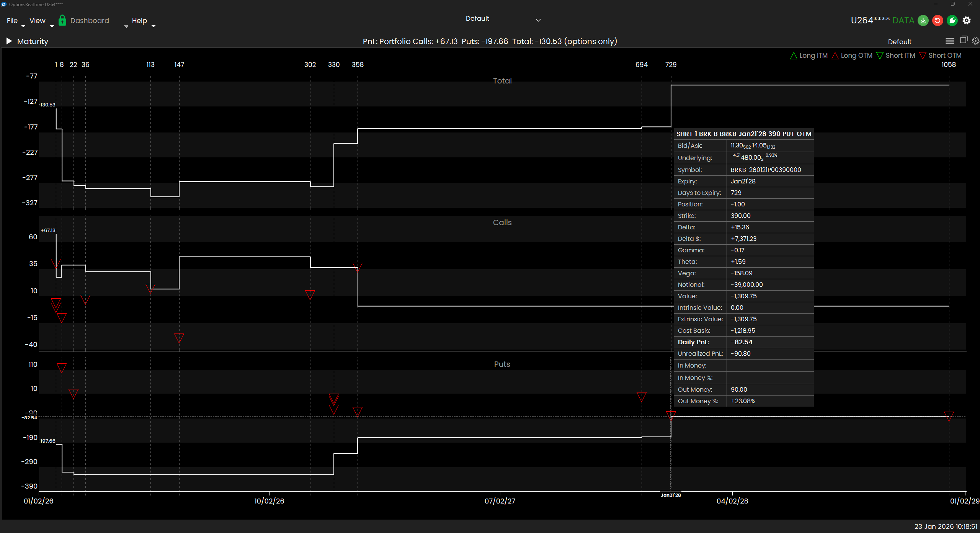Expand the Maturity panel play triangle
The image size is (980, 533).
tap(9, 41)
